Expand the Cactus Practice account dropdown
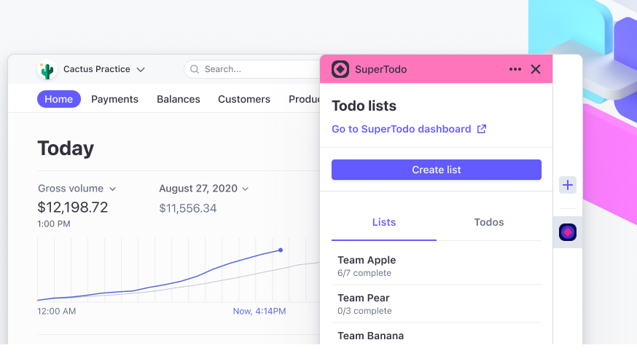 pos(141,70)
